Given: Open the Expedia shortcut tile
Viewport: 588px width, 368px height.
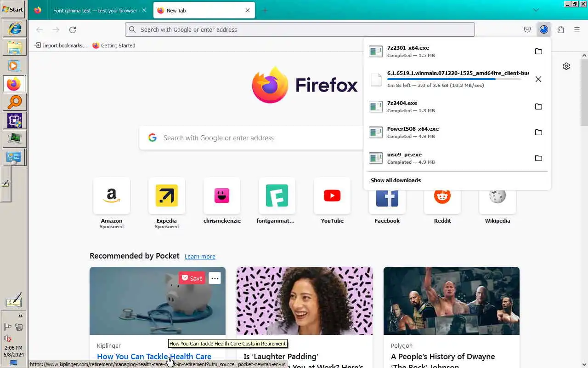Looking at the screenshot, I should click(167, 196).
